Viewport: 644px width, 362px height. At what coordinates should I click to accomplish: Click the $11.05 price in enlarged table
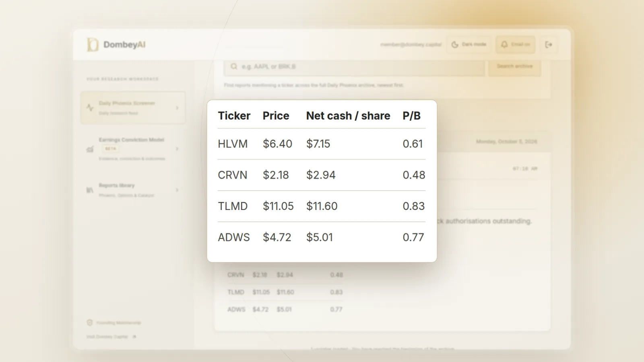pyautogui.click(x=278, y=206)
